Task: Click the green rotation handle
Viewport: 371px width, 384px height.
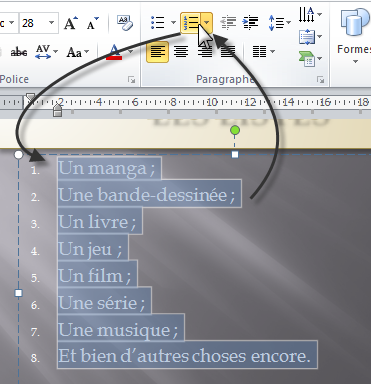Action: 235,130
